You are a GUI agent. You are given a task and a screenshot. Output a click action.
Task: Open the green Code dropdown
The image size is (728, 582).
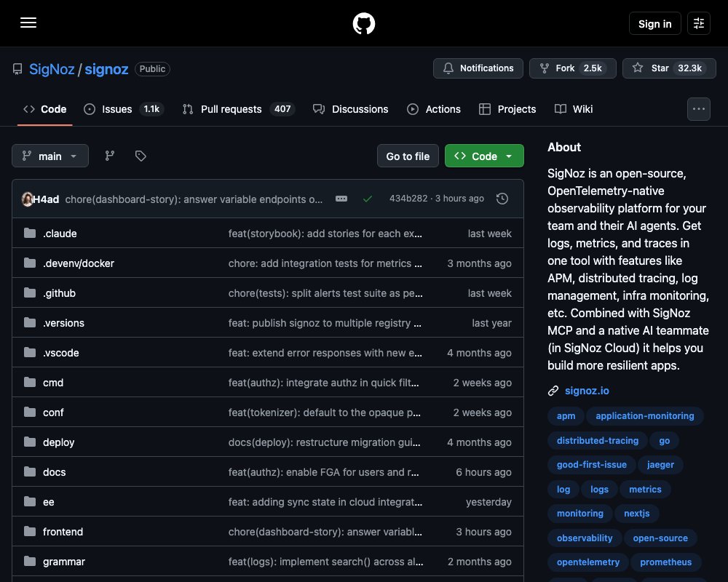coord(484,156)
